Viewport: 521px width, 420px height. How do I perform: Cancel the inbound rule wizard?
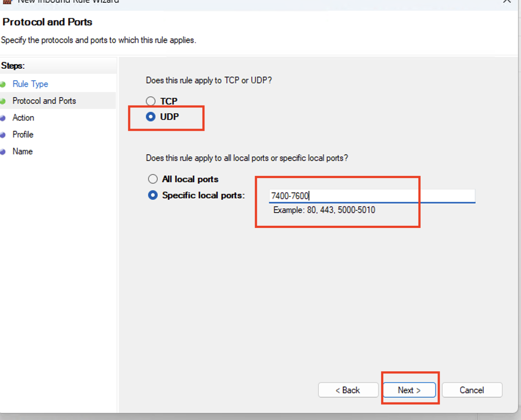click(472, 390)
